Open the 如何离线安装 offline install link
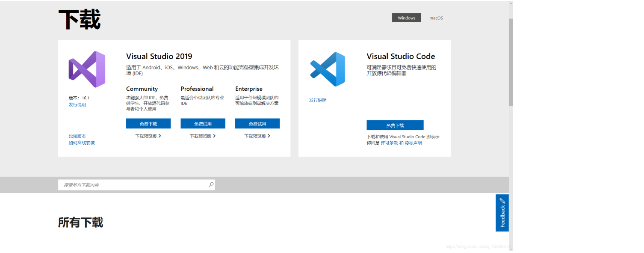644x253 pixels. point(82,143)
